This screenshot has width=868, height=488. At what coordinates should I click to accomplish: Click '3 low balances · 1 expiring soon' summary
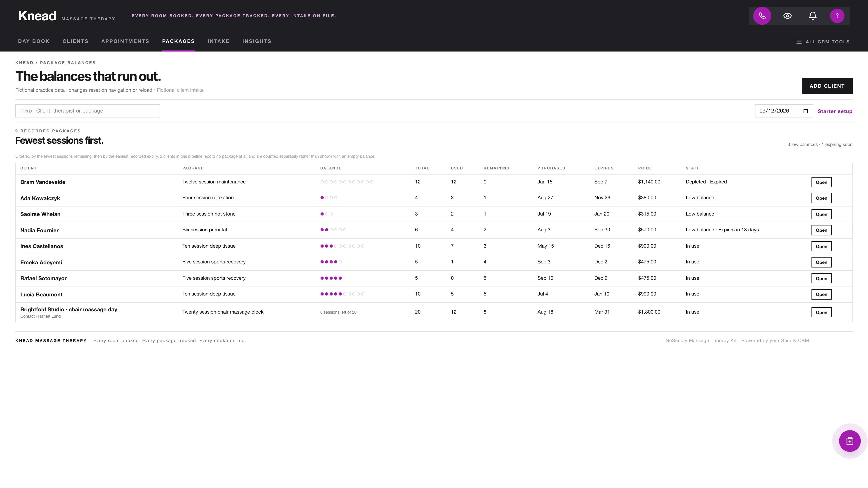(820, 145)
